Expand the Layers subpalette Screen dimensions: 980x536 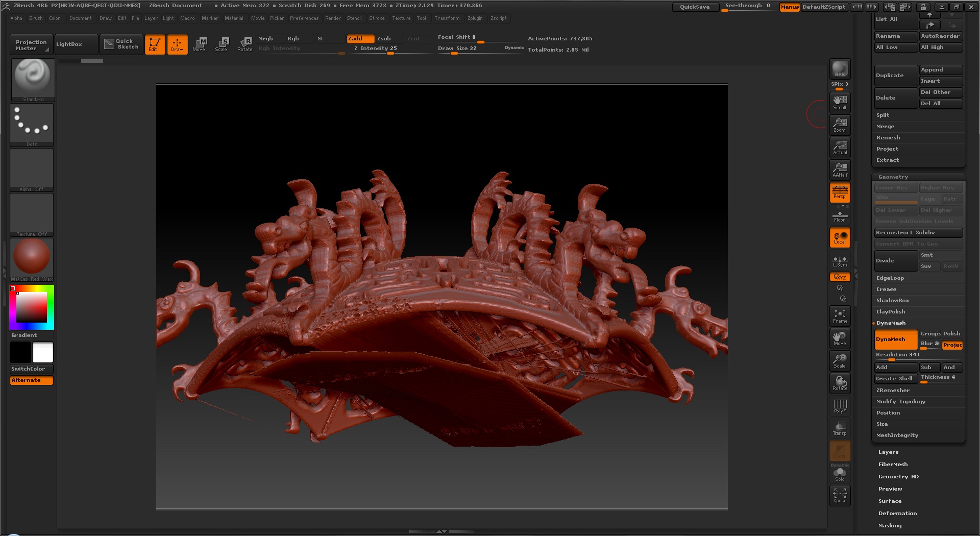[888, 452]
